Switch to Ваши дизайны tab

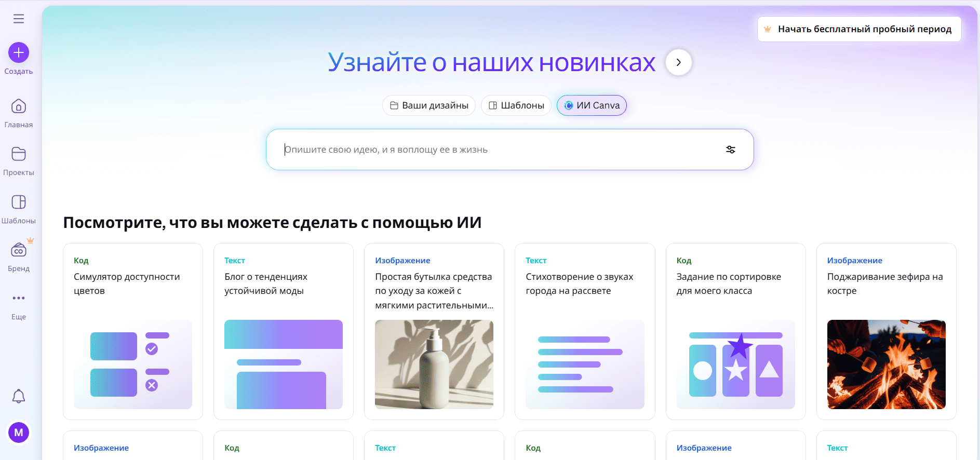pyautogui.click(x=429, y=105)
